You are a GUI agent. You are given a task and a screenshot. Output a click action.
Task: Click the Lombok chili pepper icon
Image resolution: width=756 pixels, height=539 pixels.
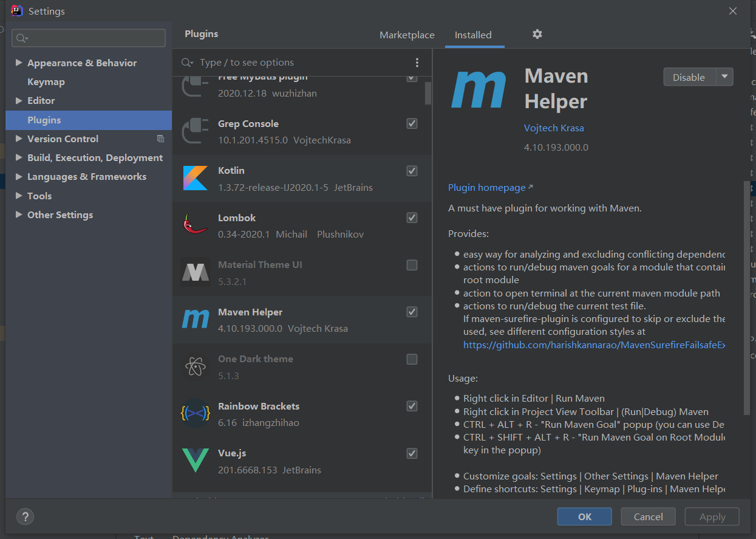point(196,225)
